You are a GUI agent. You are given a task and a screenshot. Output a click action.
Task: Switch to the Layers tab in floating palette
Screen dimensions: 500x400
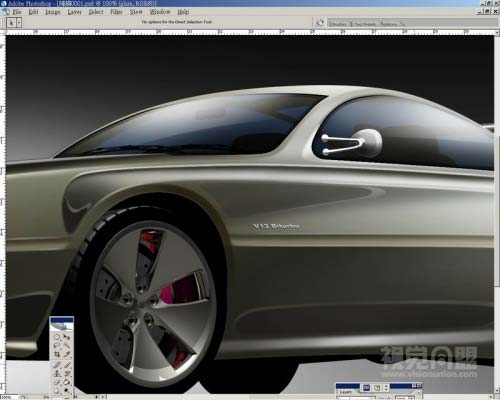pyautogui.click(x=345, y=392)
